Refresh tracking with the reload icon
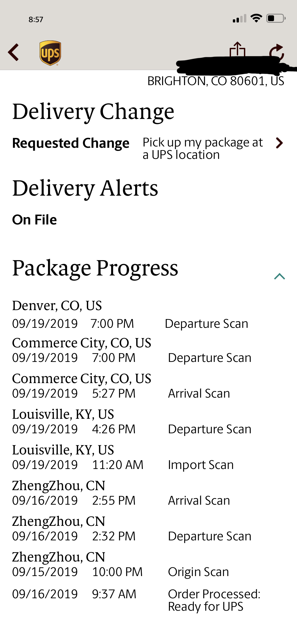297x644 pixels. tap(277, 51)
